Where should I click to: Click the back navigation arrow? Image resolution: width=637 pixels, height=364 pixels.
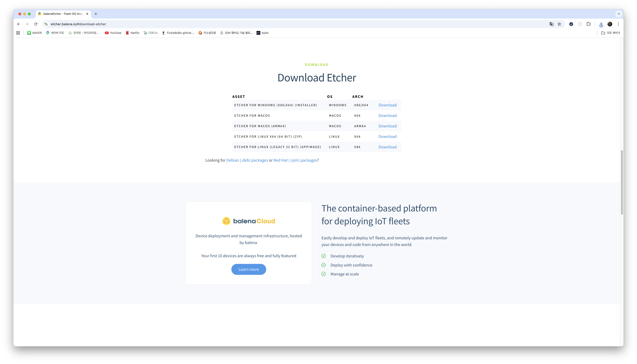[x=18, y=24]
